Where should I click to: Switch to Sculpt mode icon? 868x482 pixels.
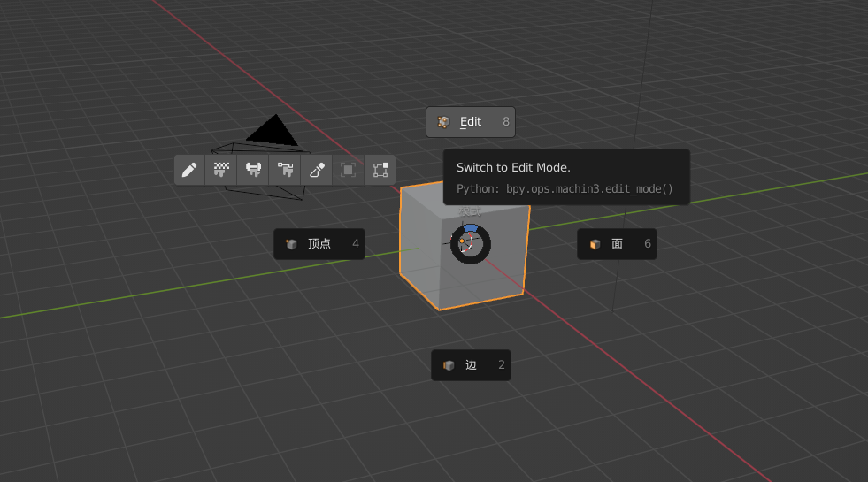[317, 170]
